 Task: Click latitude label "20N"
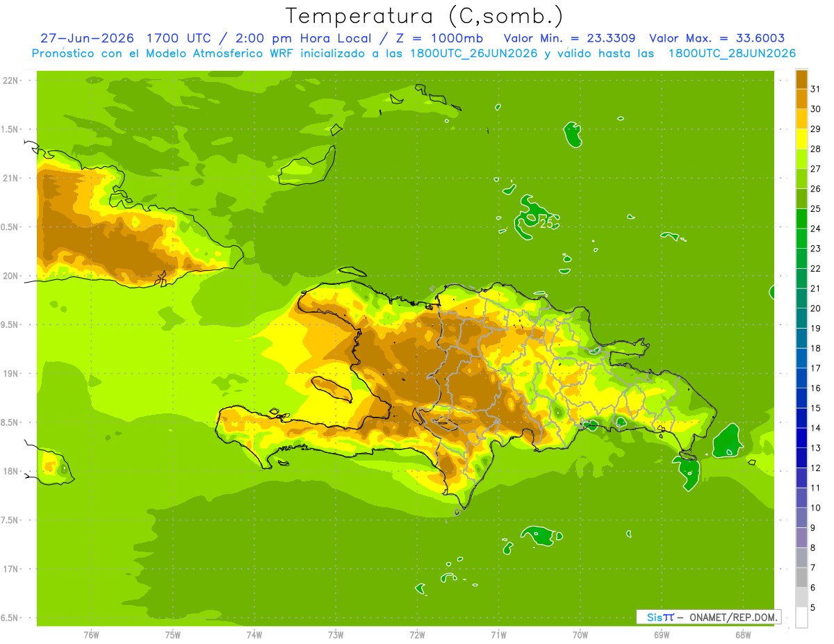10,276
